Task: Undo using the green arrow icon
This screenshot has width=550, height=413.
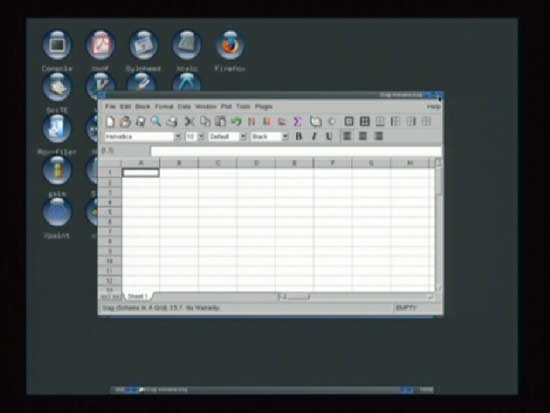Action: 236,122
